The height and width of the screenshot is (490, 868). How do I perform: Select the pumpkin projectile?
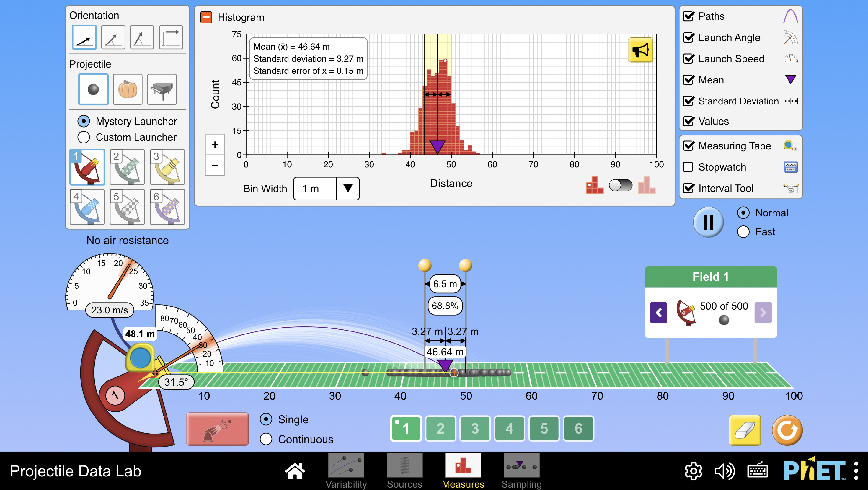tap(127, 89)
